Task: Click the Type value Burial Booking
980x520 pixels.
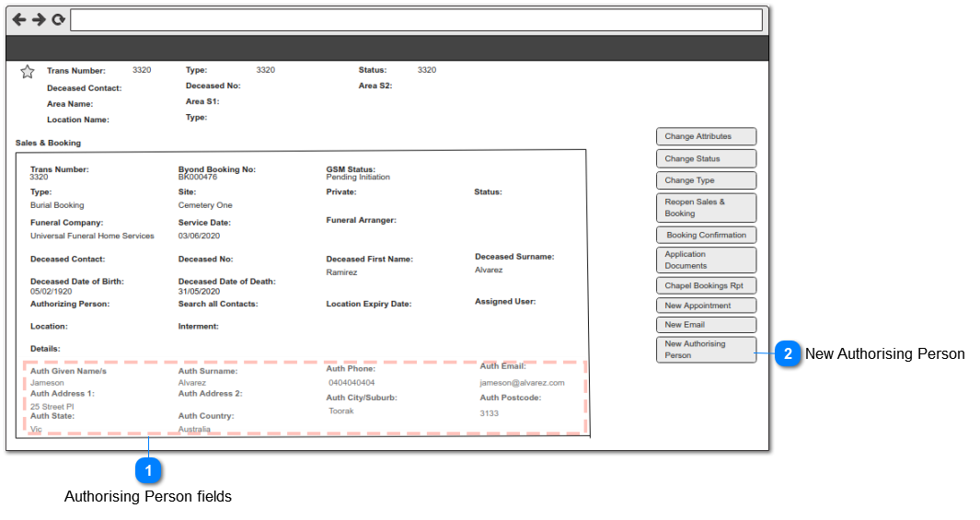Action: click(57, 205)
